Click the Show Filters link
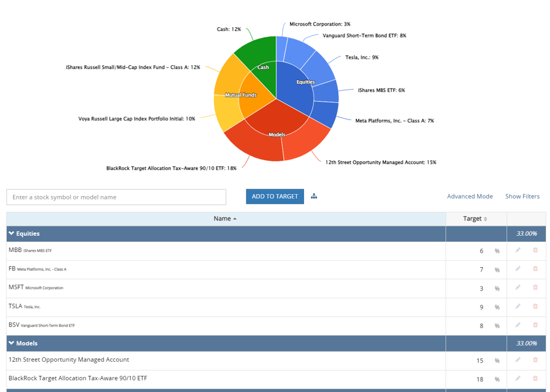Image resolution: width=550 pixels, height=392 pixels. [522, 197]
